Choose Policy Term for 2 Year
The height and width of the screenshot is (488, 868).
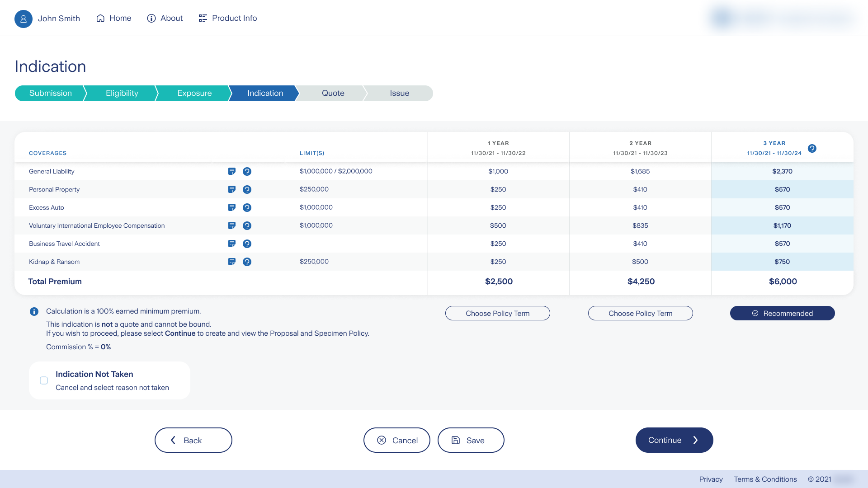pyautogui.click(x=640, y=313)
